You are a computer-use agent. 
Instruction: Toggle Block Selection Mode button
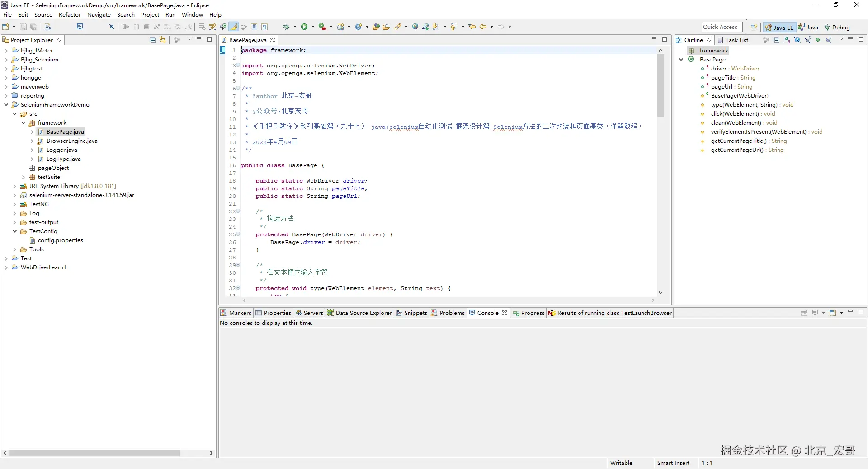[x=254, y=27]
